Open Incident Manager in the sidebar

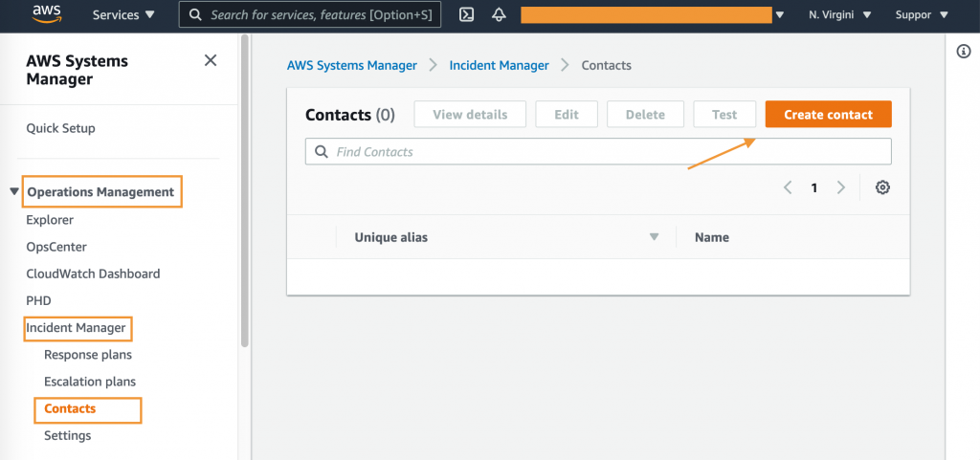click(77, 327)
